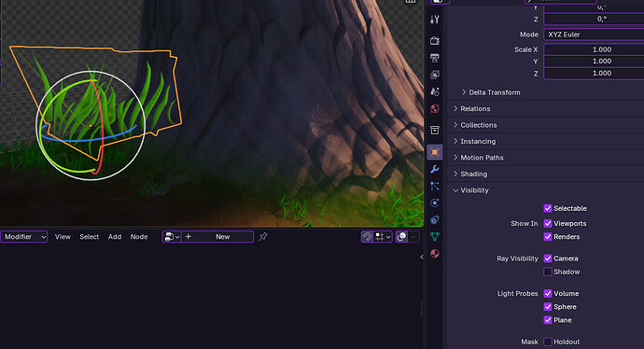644x349 pixels.
Task: Open the Render properties tab
Action: click(x=435, y=41)
